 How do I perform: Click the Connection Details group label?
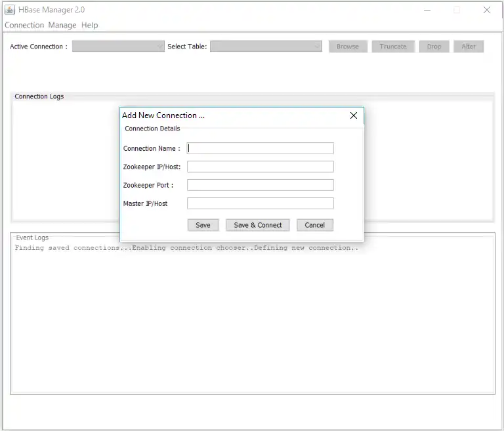click(152, 129)
